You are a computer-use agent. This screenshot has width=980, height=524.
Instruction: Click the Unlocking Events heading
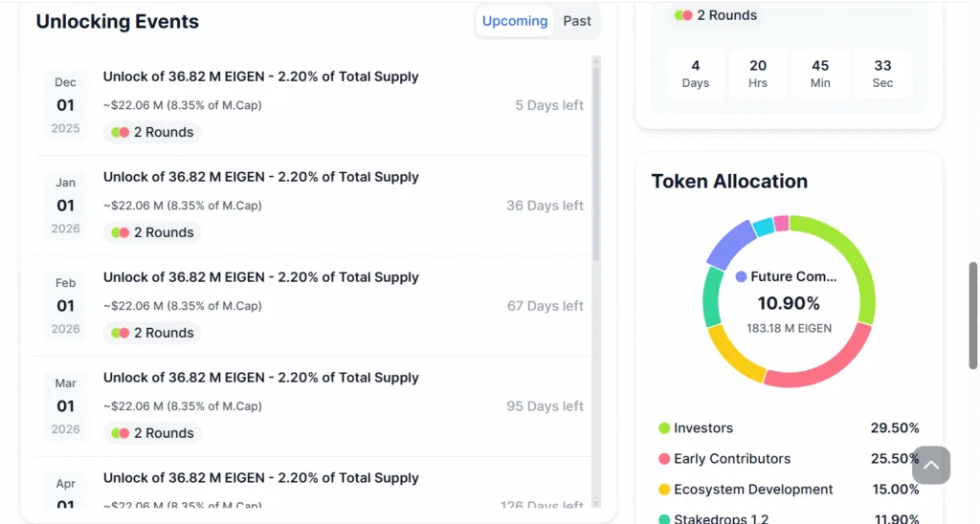pos(117,21)
